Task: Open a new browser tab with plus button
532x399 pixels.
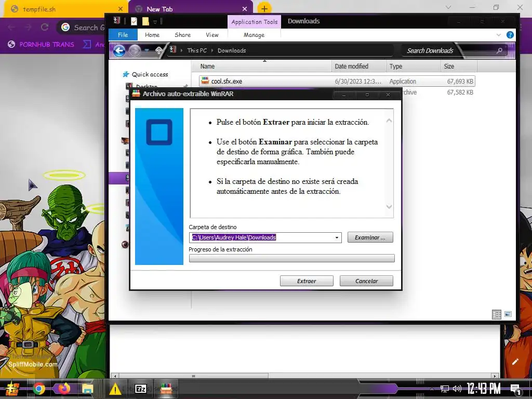Action: [x=264, y=9]
